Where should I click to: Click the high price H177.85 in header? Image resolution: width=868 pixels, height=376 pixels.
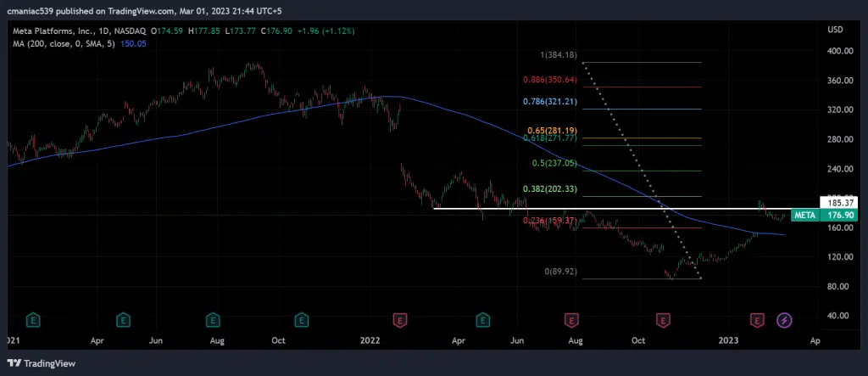pyautogui.click(x=203, y=31)
